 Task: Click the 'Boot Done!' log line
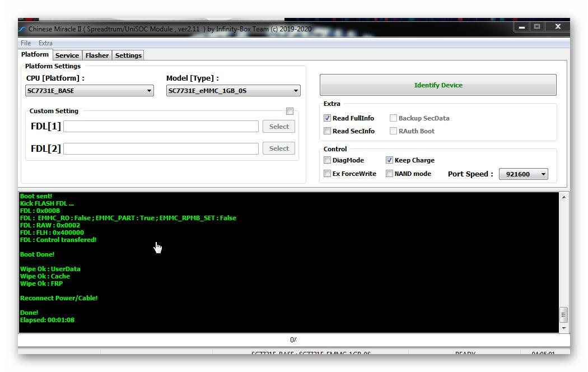coord(37,254)
